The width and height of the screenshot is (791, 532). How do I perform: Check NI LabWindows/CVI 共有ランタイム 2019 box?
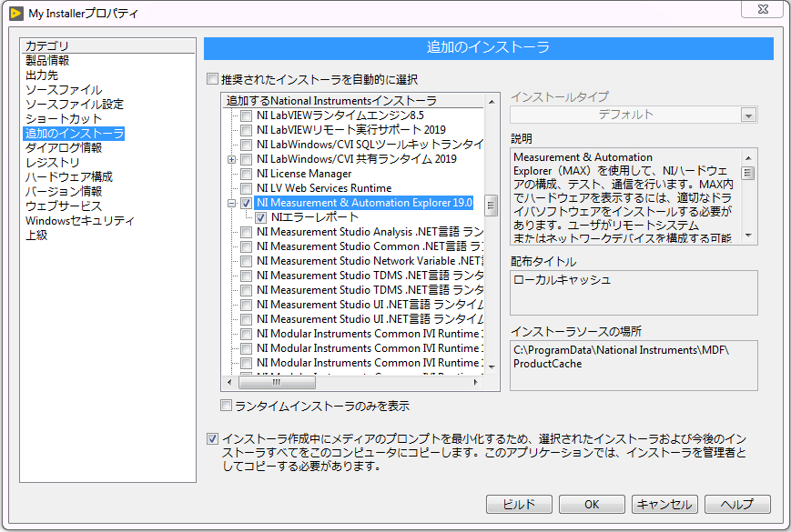pos(246,160)
